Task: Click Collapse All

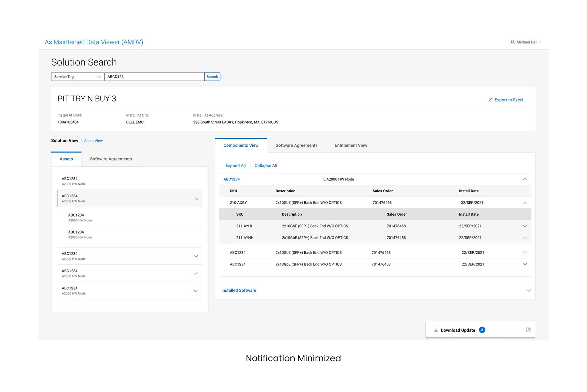Action: pos(266,165)
